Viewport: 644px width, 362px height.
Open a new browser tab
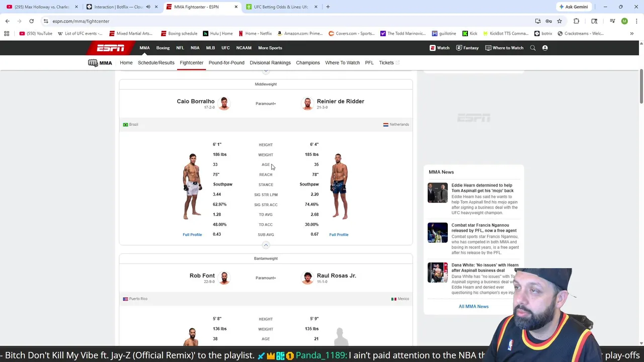(328, 7)
